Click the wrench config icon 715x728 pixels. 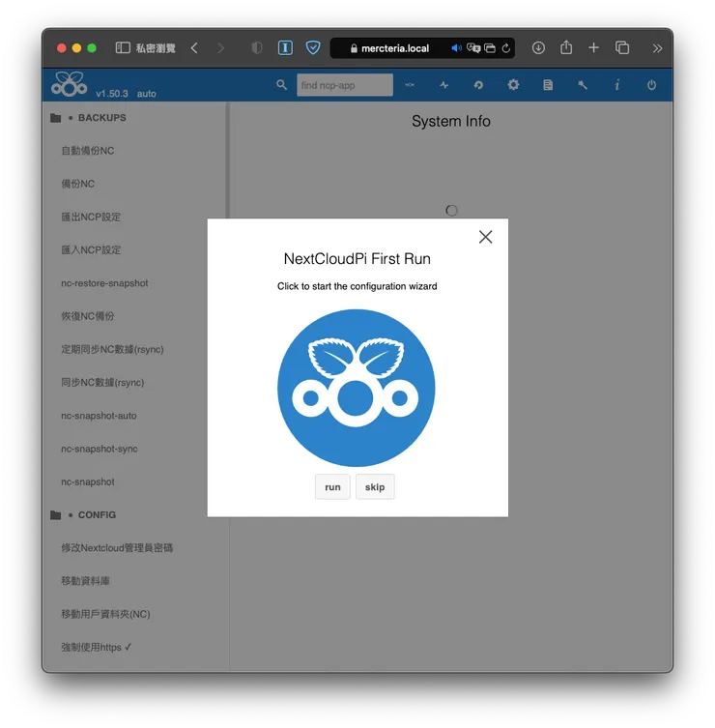tap(583, 85)
